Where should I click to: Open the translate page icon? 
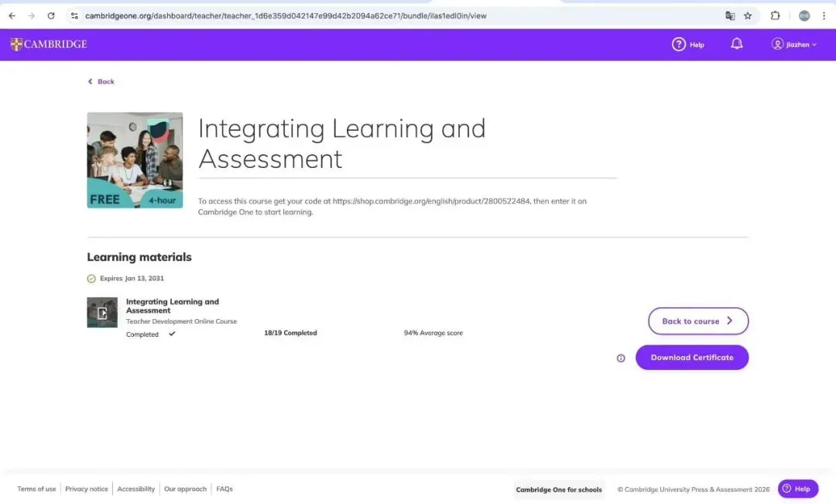(730, 16)
